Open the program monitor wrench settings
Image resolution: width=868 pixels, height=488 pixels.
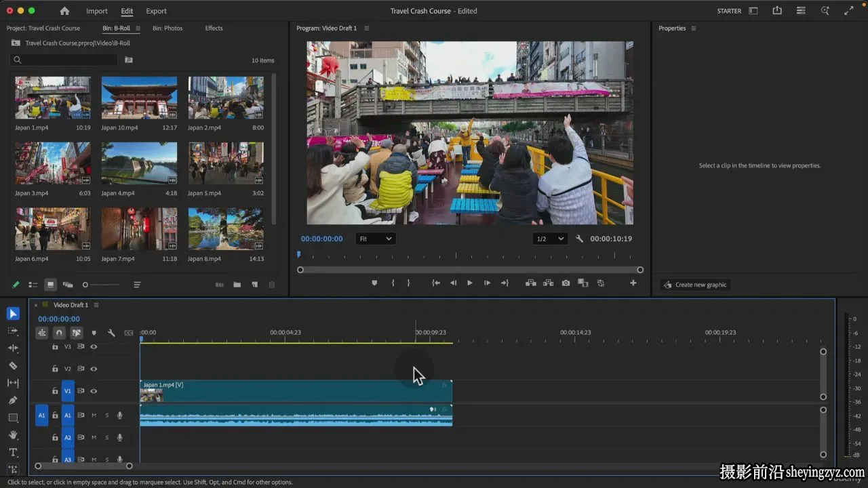point(579,239)
